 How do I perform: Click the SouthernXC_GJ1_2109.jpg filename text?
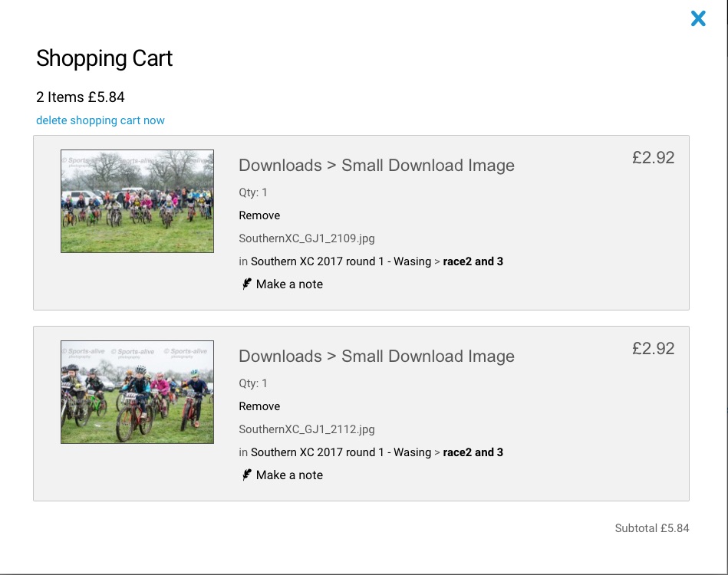point(306,238)
